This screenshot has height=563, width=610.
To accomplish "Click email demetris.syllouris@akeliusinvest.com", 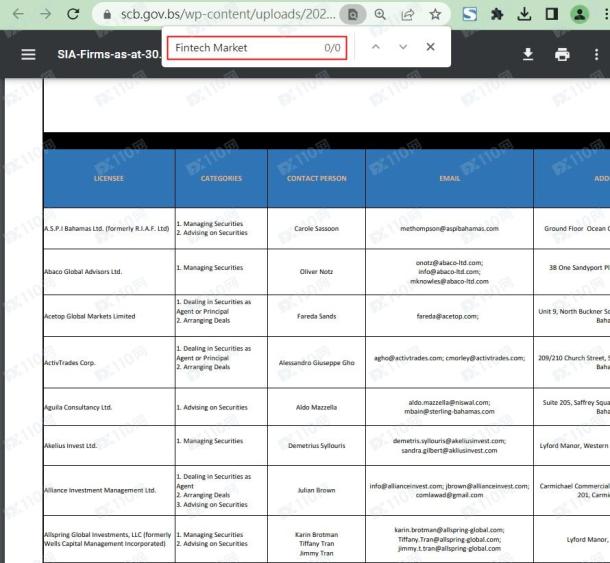I will click(x=449, y=441).
